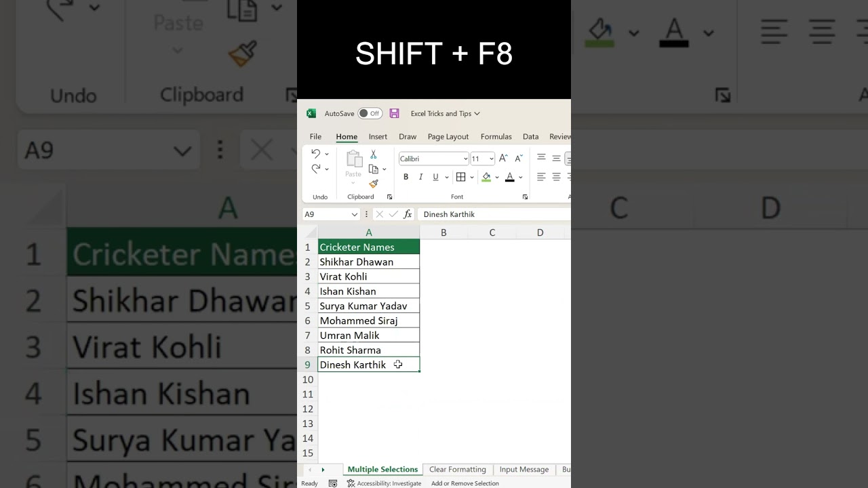Expand the Undo history dropdown arrow
The image size is (868, 488).
tap(327, 155)
